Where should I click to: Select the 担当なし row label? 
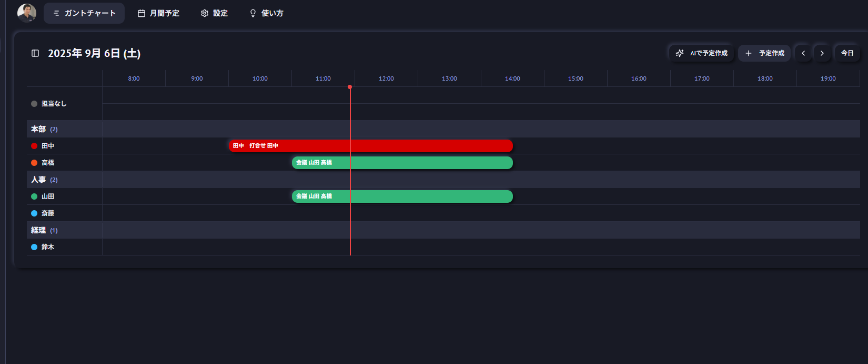[x=54, y=104]
